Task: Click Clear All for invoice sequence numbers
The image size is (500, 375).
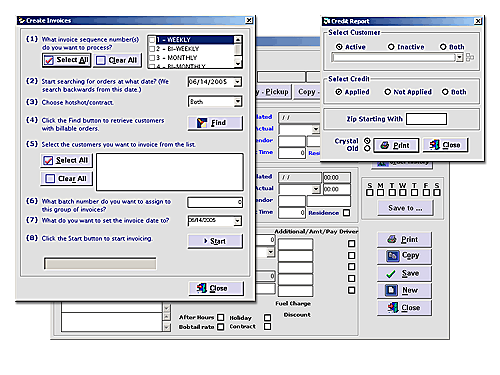Action: tap(117, 60)
